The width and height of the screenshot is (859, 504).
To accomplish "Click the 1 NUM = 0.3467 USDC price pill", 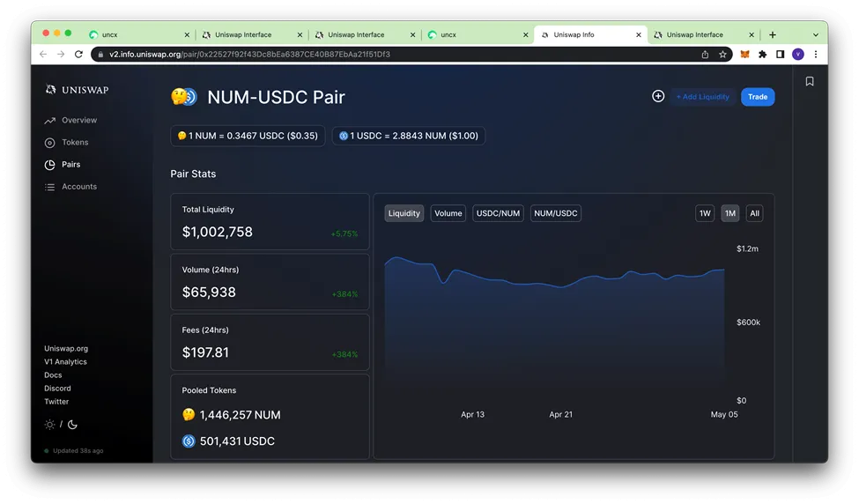I will point(248,136).
